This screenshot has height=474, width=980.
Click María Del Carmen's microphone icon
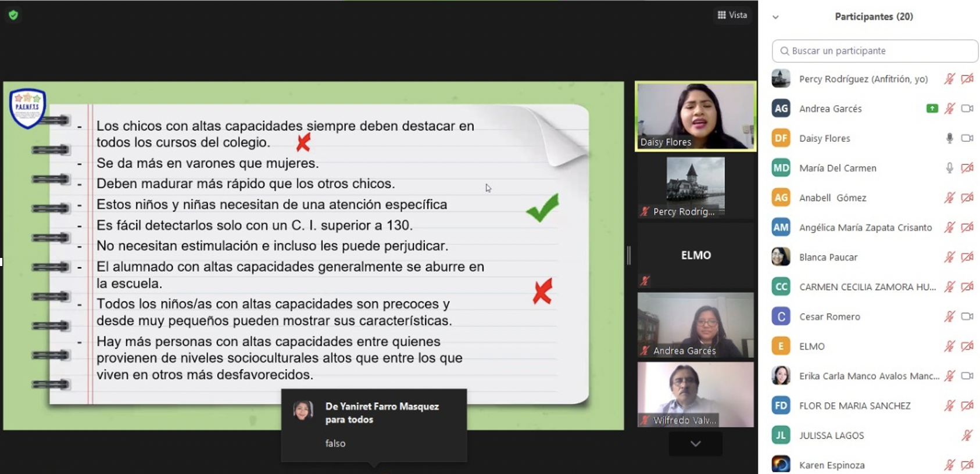[949, 168]
